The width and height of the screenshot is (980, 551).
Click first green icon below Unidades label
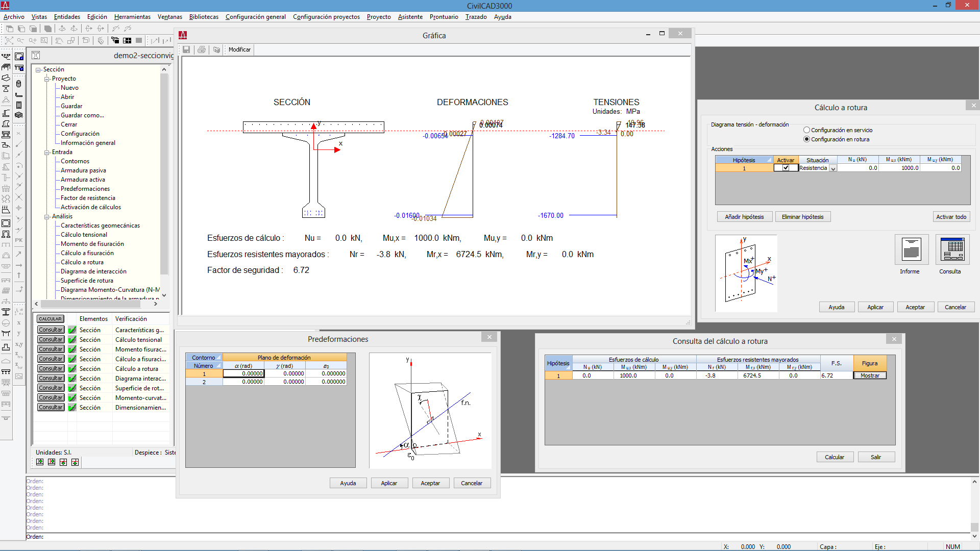tap(40, 462)
